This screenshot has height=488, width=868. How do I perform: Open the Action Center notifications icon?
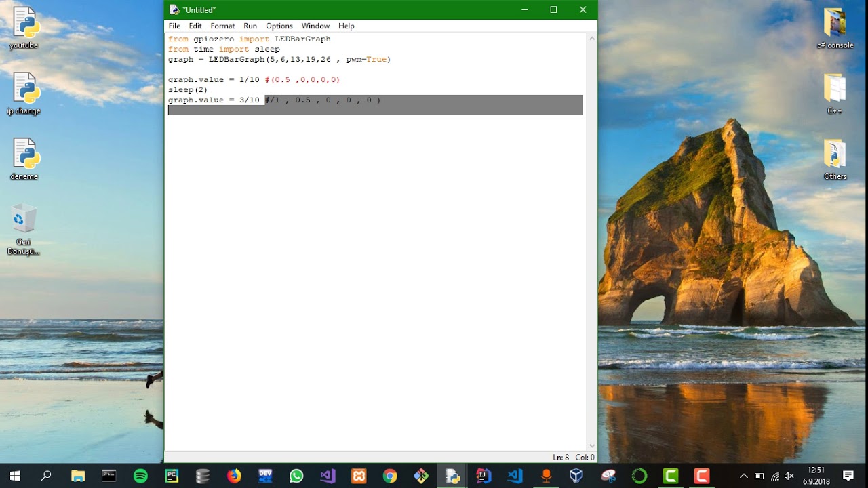pos(848,476)
